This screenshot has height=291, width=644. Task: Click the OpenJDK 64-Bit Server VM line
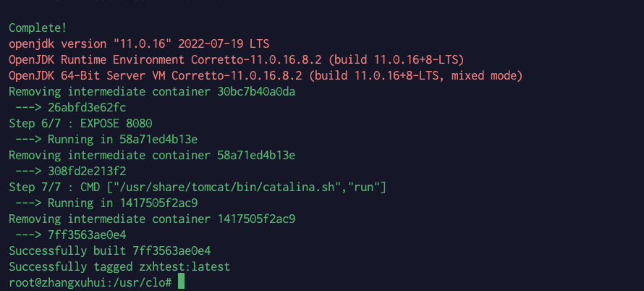(x=266, y=75)
